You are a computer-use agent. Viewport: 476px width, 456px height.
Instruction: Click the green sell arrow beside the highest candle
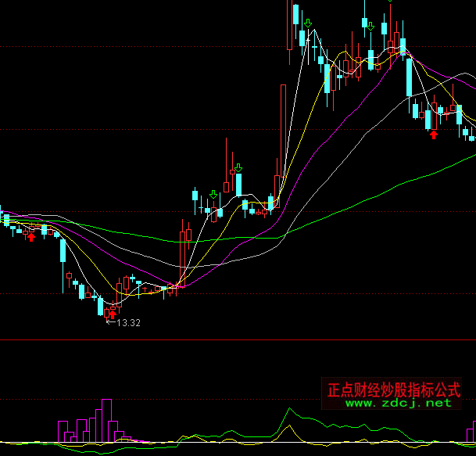(309, 24)
